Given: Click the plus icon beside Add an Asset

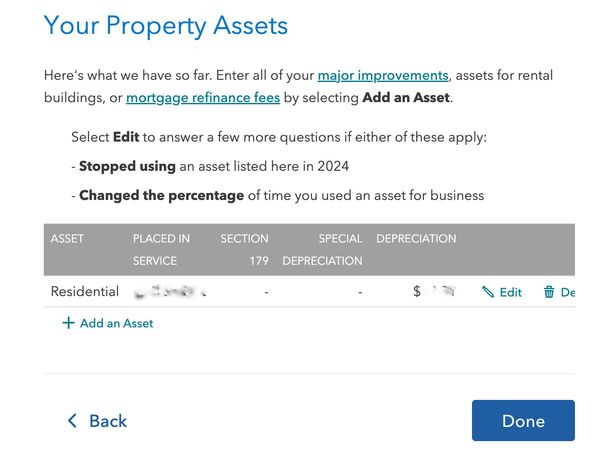Looking at the screenshot, I should pos(68,323).
